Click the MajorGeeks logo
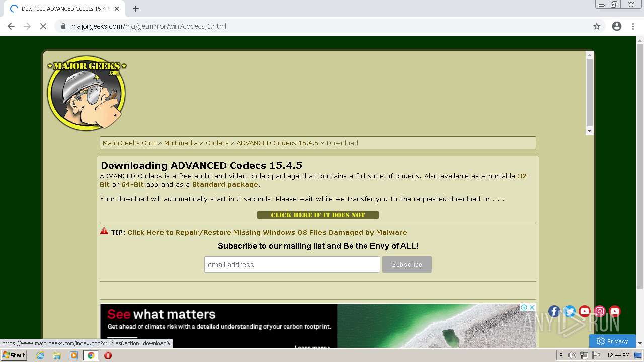Viewport: 644px width, 362px height. [87, 93]
